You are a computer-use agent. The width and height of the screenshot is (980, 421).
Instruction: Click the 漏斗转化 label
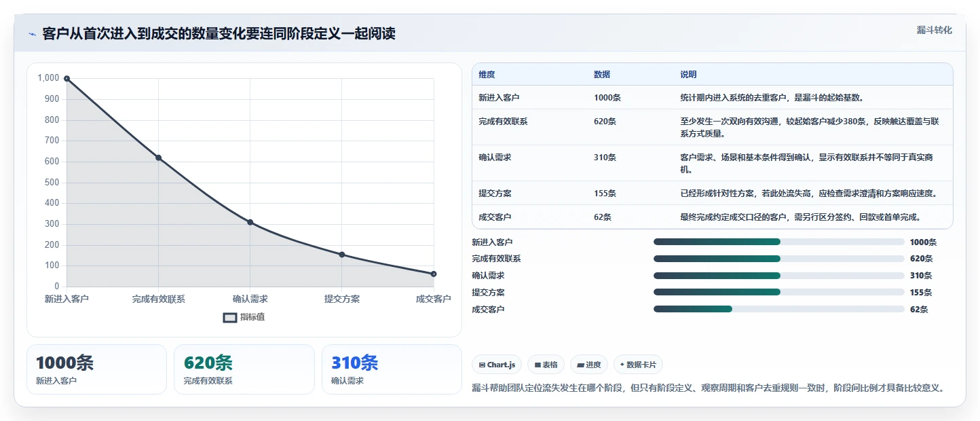935,31
